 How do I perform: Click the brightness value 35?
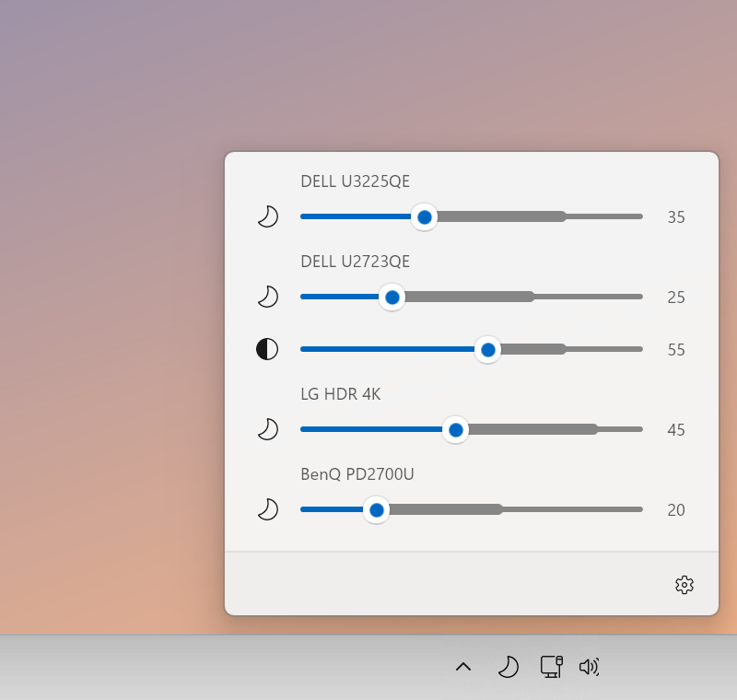pyautogui.click(x=676, y=217)
